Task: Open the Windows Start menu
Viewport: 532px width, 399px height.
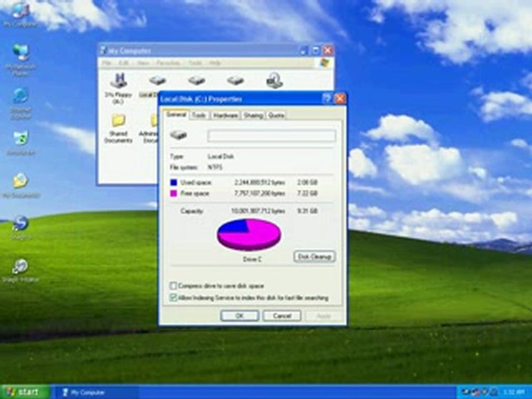Action: [x=25, y=392]
